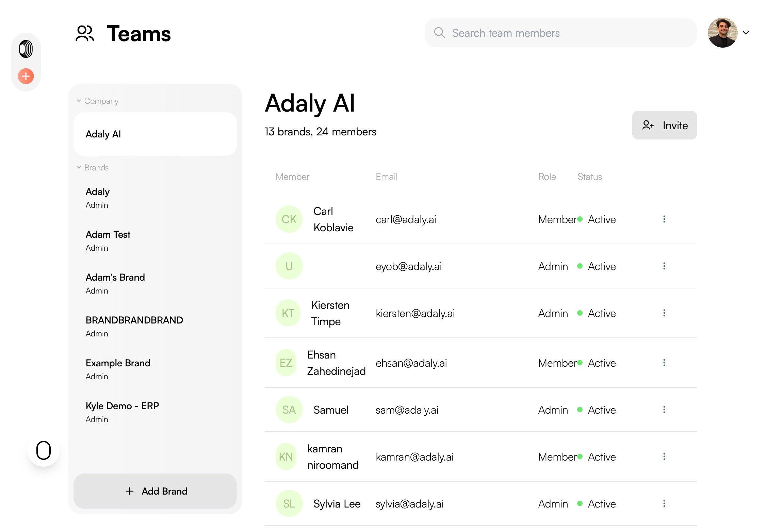This screenshot has width=765, height=532.
Task: Click the Add Brand button
Action: click(155, 491)
